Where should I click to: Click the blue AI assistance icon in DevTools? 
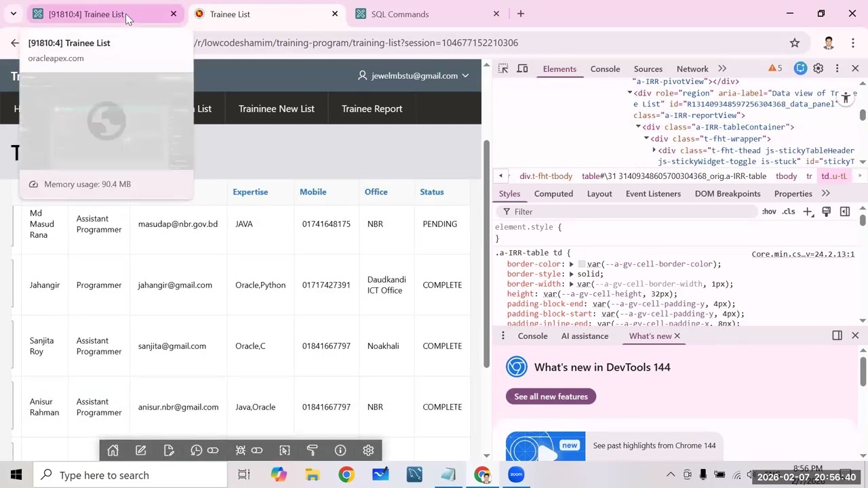801,68
